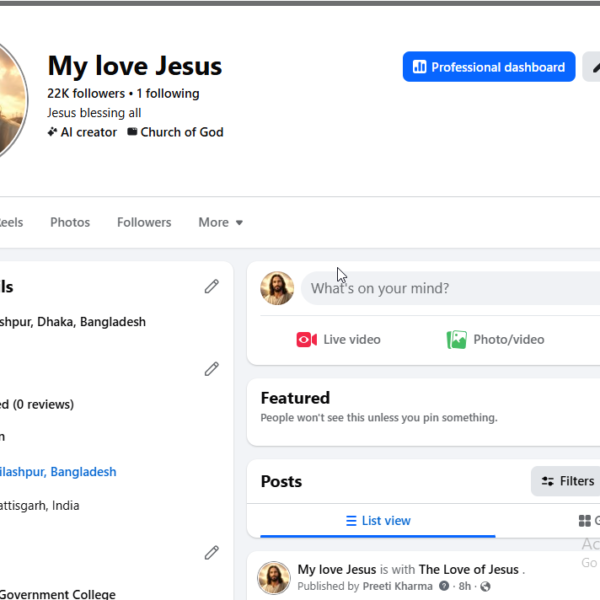Click the My love Jesus profile picture
Image resolution: width=600 pixels, height=600 pixels.
[x=11, y=100]
